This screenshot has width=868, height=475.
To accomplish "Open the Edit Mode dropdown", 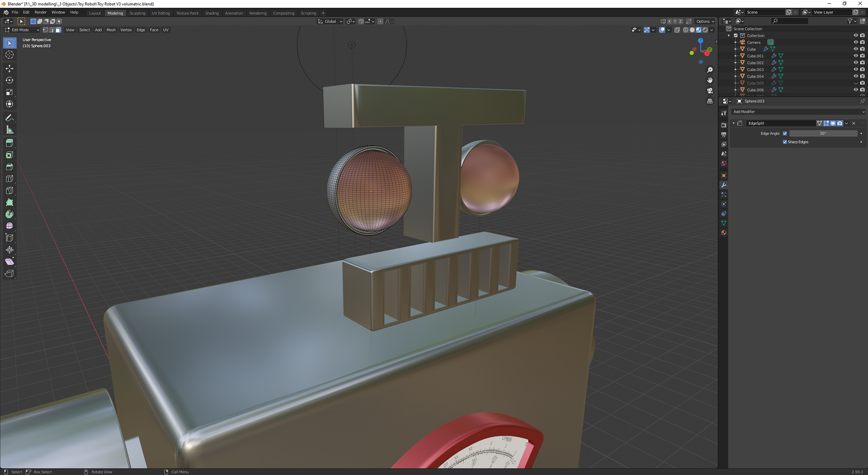I will point(22,30).
